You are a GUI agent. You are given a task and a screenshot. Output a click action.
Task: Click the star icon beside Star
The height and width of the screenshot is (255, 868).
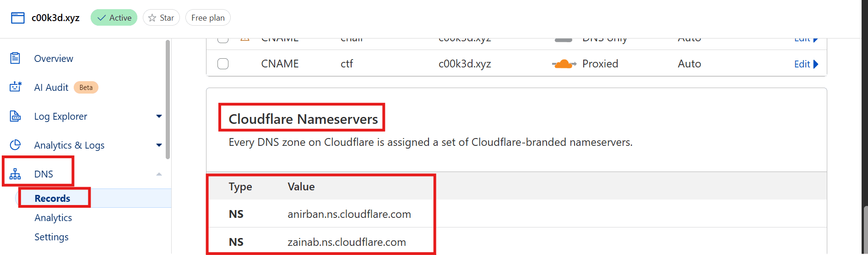pos(152,18)
